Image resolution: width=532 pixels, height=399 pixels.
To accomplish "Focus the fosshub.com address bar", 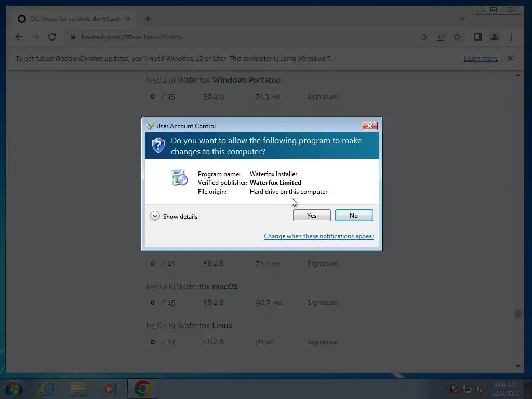I will tap(237, 37).
